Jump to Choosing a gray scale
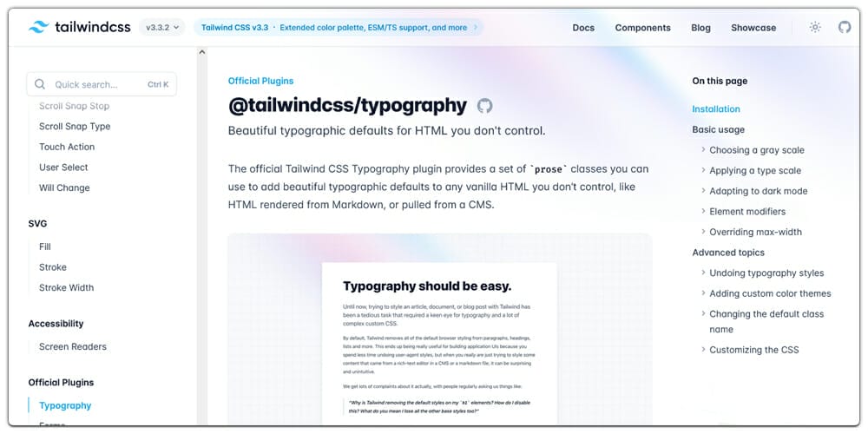The height and width of the screenshot is (434, 868). (x=757, y=150)
